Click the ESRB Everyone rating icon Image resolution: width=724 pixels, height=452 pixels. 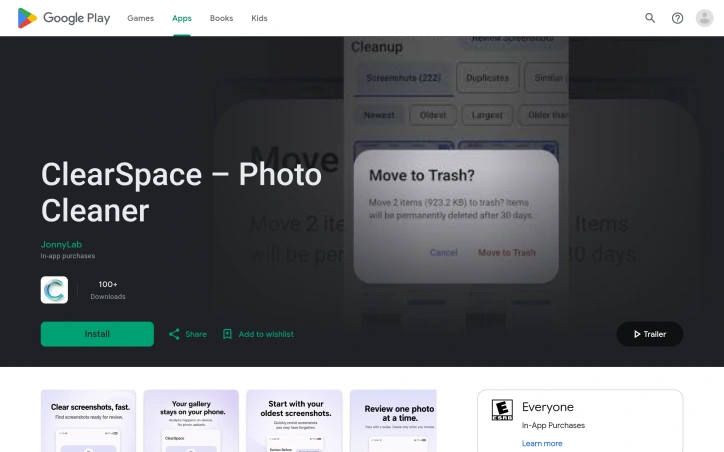click(502, 410)
